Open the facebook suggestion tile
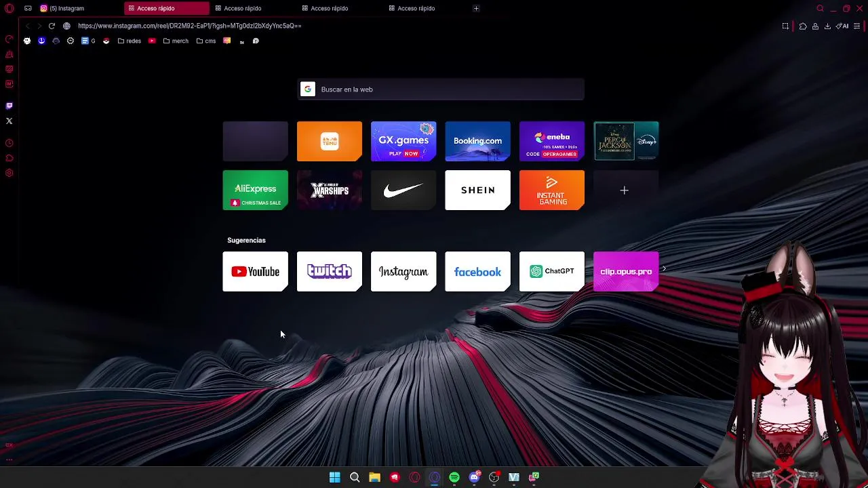Screen dimensions: 868x488 (x=477, y=272)
